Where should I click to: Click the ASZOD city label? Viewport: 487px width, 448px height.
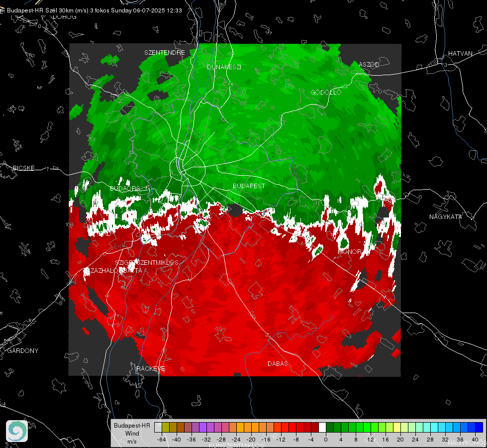[x=369, y=64]
